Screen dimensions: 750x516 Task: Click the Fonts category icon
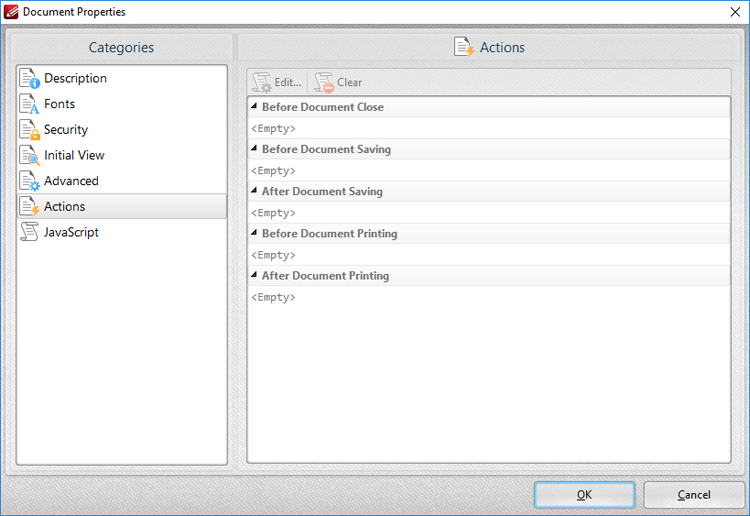[x=29, y=104]
